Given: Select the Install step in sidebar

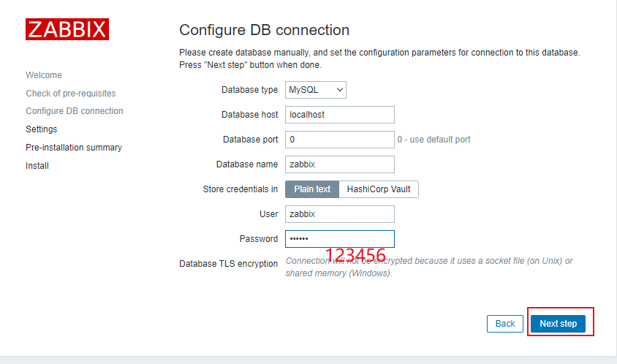Looking at the screenshot, I should click(37, 166).
